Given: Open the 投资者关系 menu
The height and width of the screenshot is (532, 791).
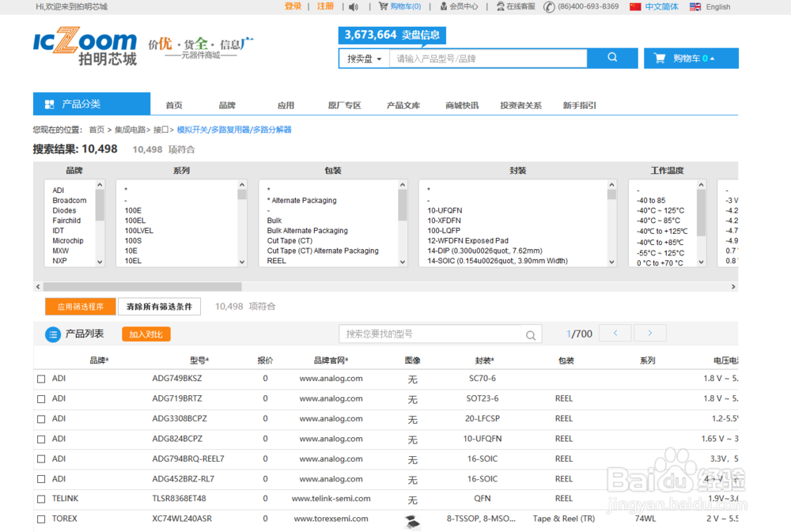Looking at the screenshot, I should [x=520, y=105].
